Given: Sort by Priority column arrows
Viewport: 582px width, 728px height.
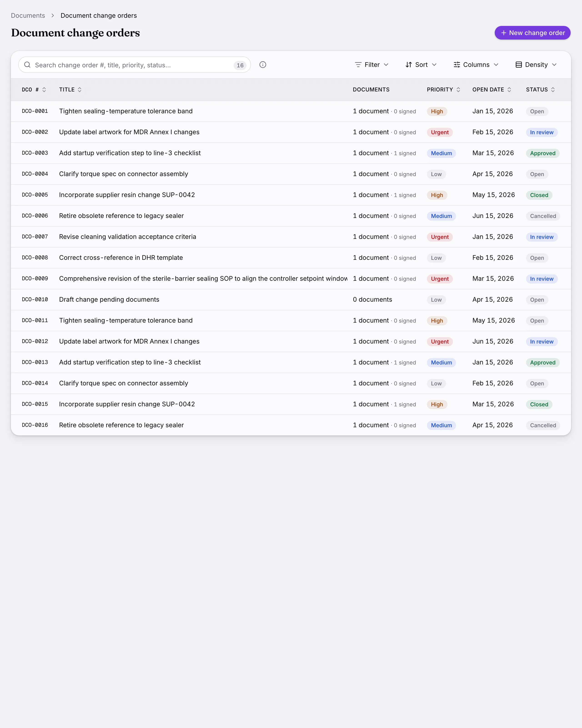Looking at the screenshot, I should pos(458,89).
